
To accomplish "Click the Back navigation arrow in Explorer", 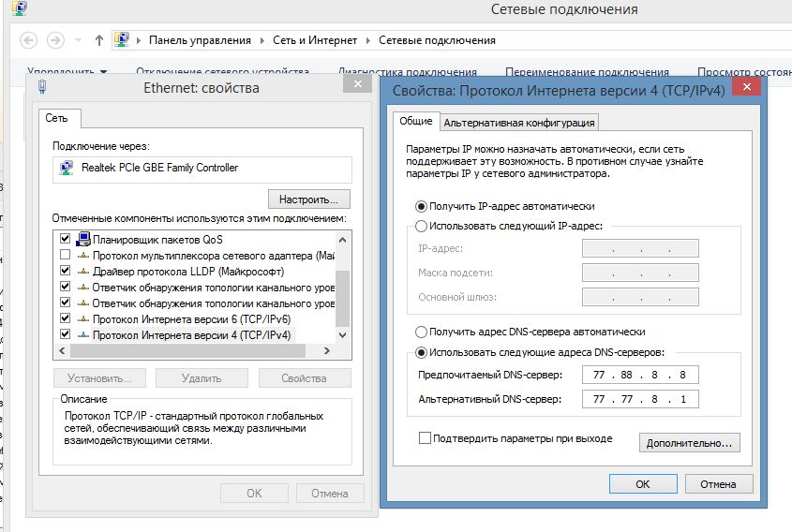I will pyautogui.click(x=29, y=40).
